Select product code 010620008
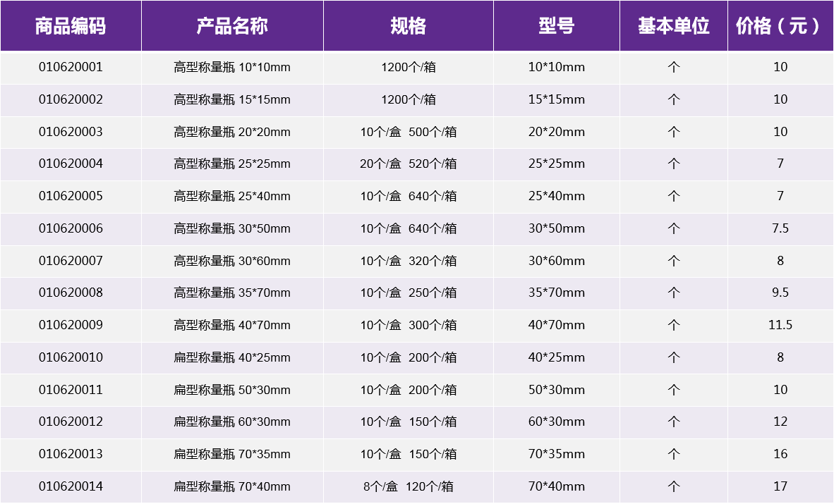834x504 pixels. click(71, 293)
